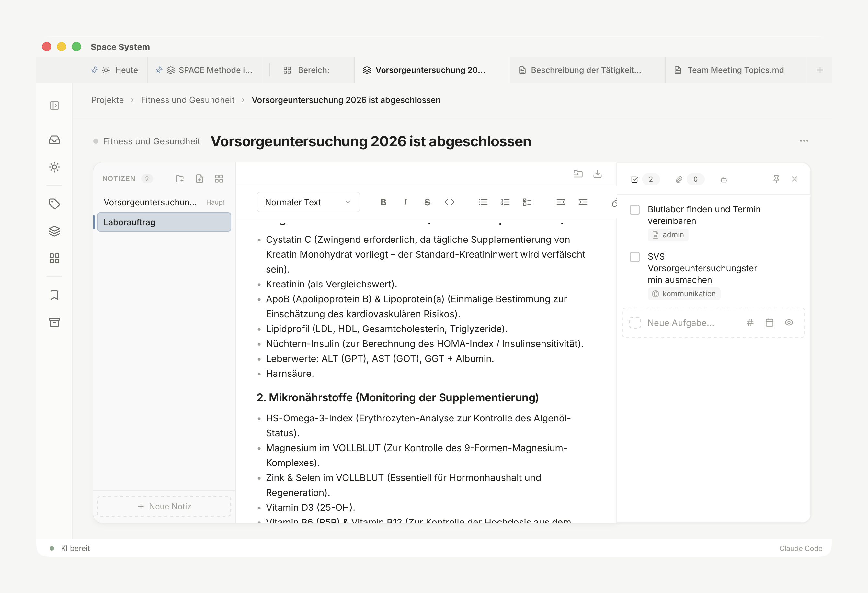Screen dimensions: 868x593
Task: Insert a numbered list
Action: (505, 202)
